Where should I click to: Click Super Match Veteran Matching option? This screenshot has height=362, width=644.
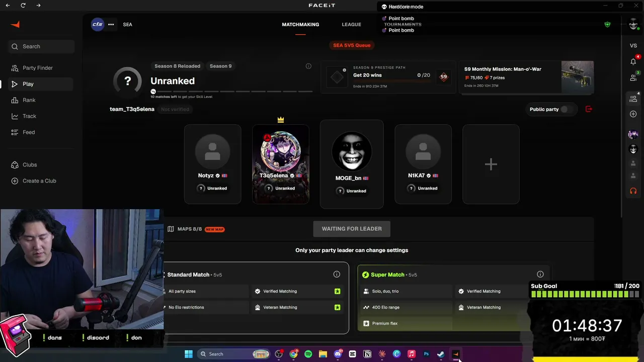pos(483,307)
